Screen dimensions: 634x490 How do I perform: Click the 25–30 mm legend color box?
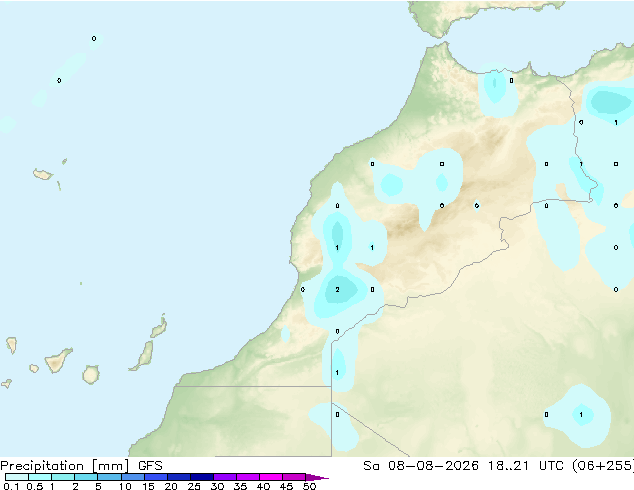(x=201, y=477)
